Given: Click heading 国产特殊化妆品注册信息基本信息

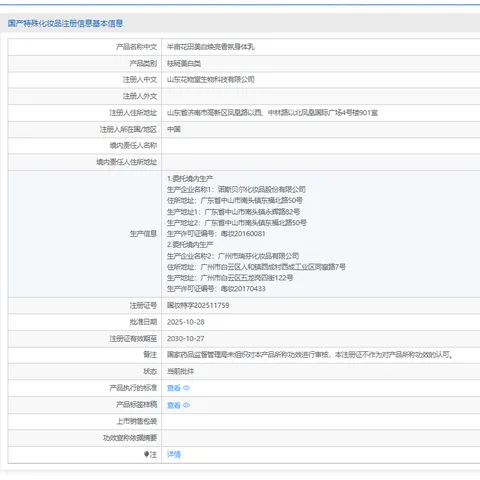Looking at the screenshot, I should [65, 23].
